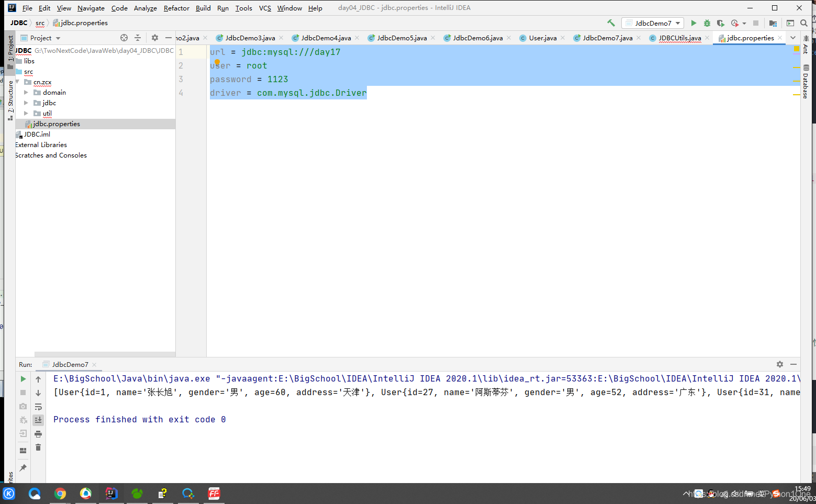Click IntelliJ IDEA taskbar icon

point(111,494)
